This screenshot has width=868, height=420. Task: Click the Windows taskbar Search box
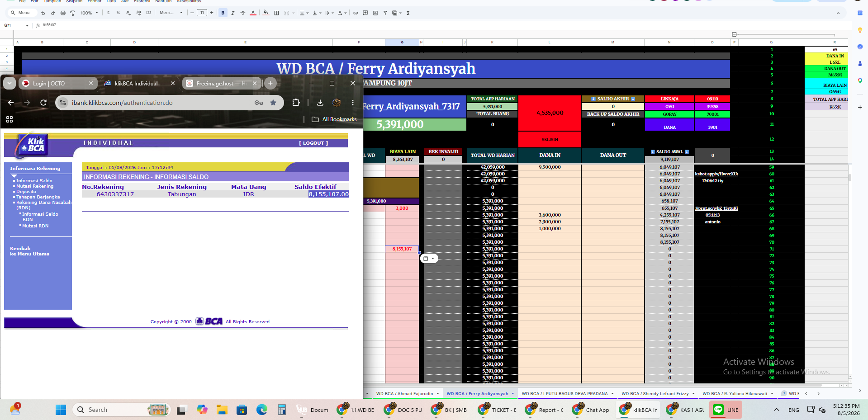(121, 410)
